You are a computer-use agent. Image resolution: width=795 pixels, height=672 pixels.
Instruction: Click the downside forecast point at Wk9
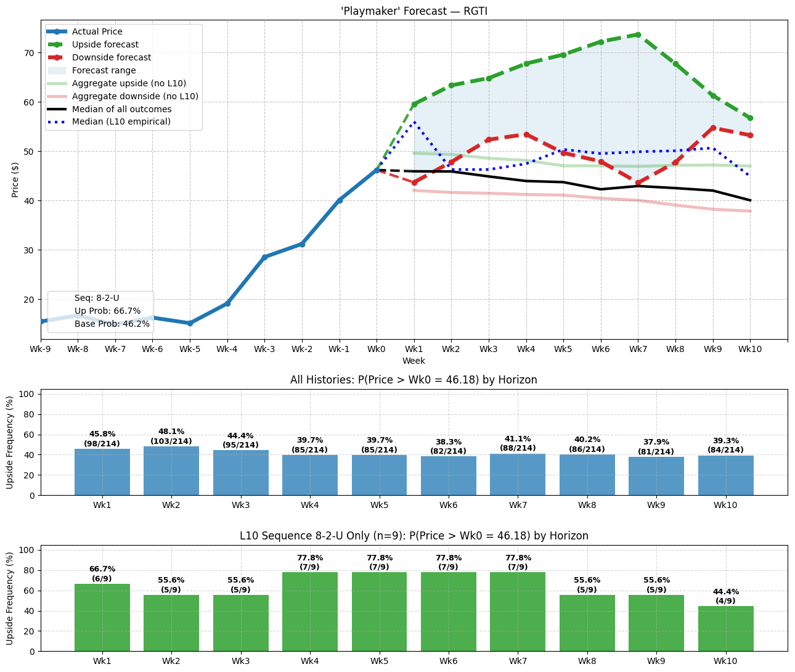point(713,128)
